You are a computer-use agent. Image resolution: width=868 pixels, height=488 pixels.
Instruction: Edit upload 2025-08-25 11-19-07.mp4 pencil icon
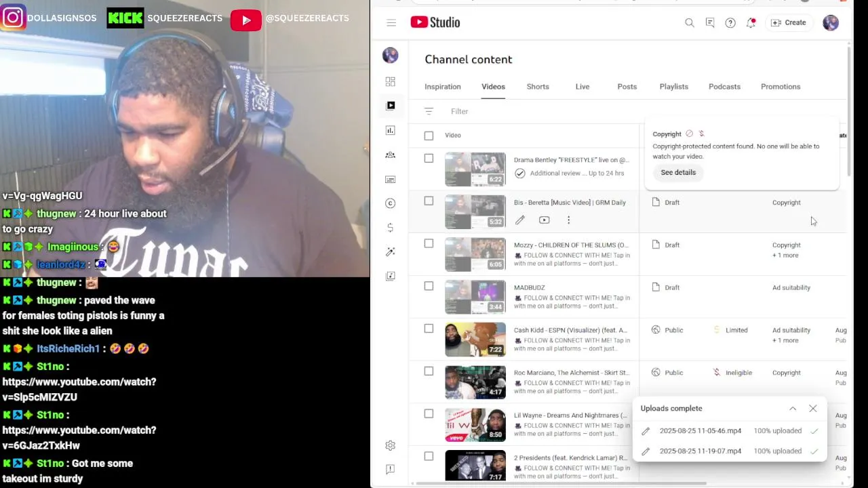pos(646,451)
